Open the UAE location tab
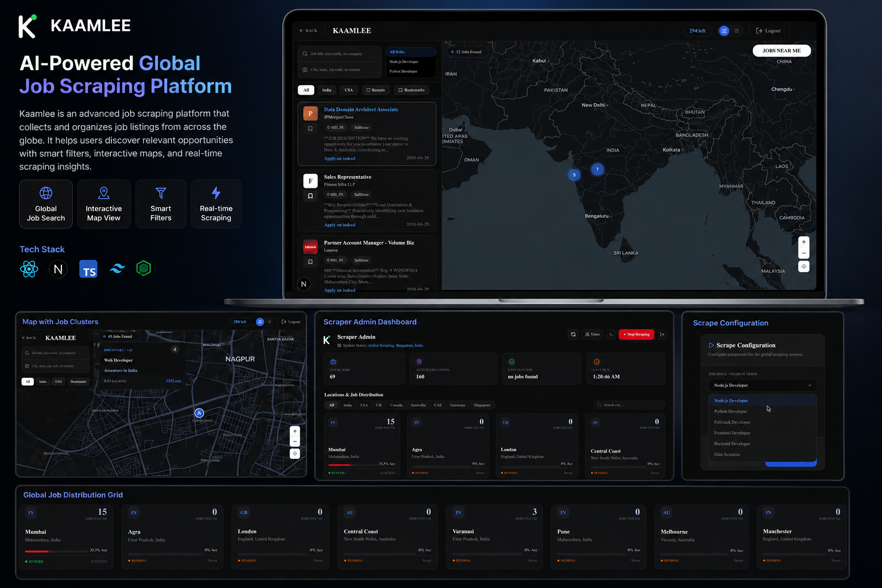This screenshot has height=588, width=882. point(438,405)
